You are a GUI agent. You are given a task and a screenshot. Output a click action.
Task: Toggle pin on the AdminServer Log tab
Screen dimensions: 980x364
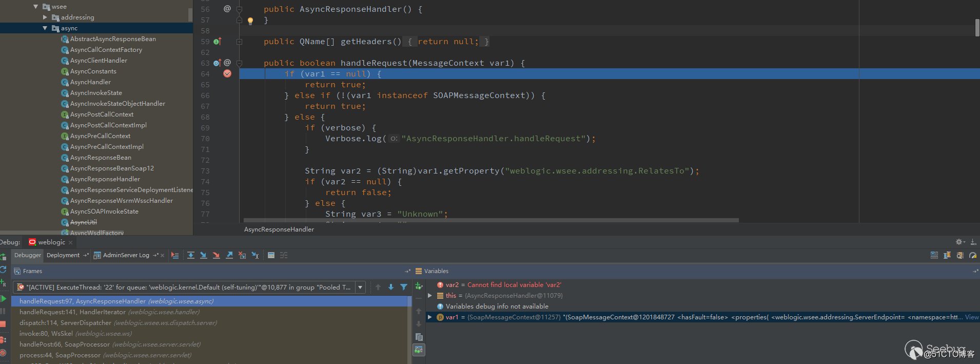click(x=155, y=255)
